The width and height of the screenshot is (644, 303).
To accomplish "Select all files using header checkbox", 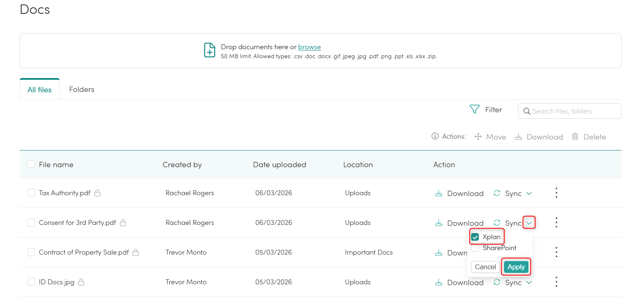I will 31,164.
